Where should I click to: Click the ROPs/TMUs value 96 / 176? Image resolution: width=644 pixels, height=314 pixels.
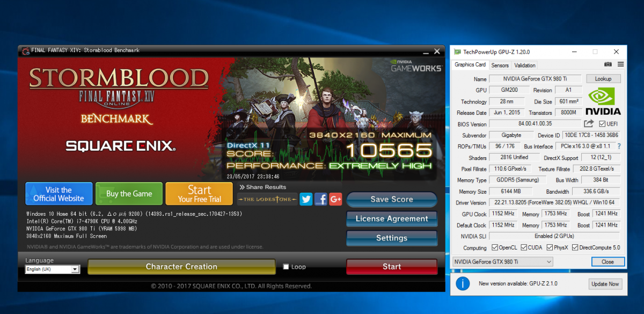(505, 147)
